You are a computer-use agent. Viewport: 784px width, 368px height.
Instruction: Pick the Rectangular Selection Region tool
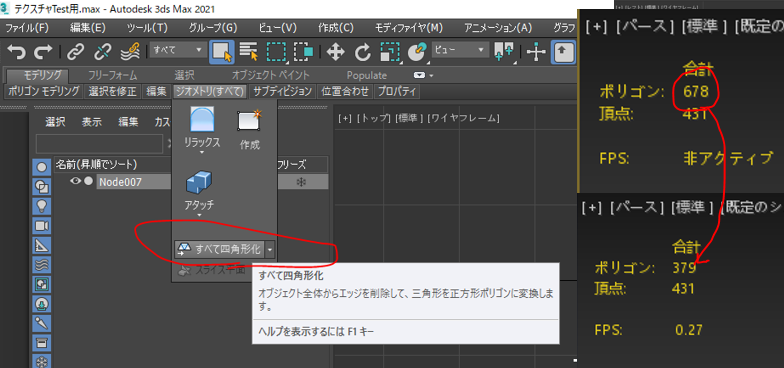[276, 52]
